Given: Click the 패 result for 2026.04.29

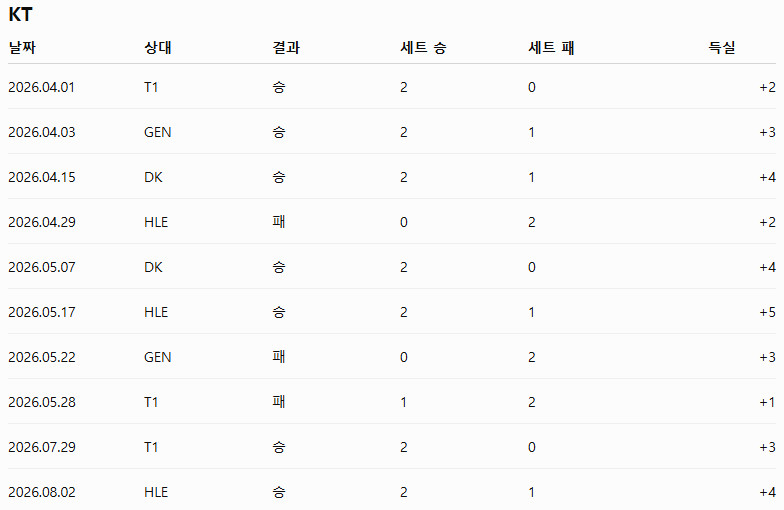Looking at the screenshot, I should click(x=278, y=222).
